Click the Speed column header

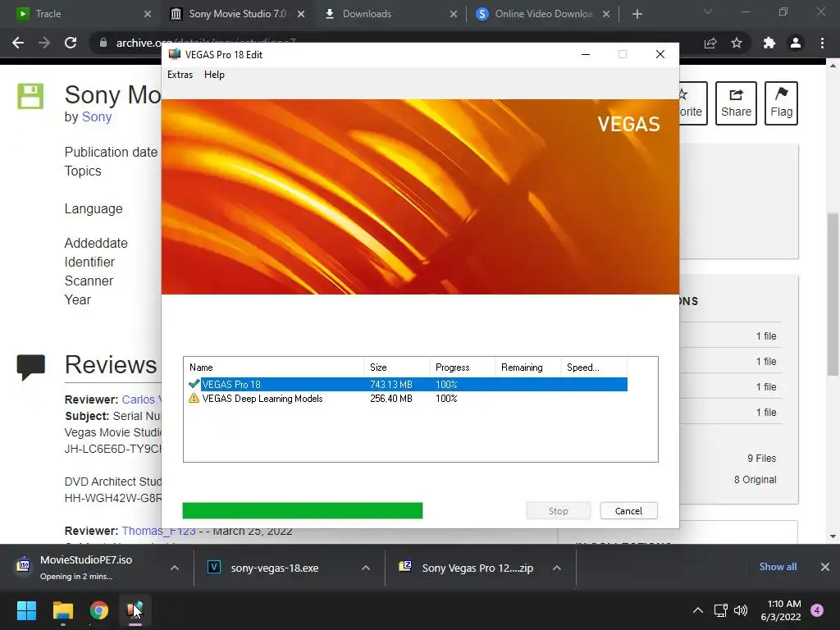(x=594, y=367)
